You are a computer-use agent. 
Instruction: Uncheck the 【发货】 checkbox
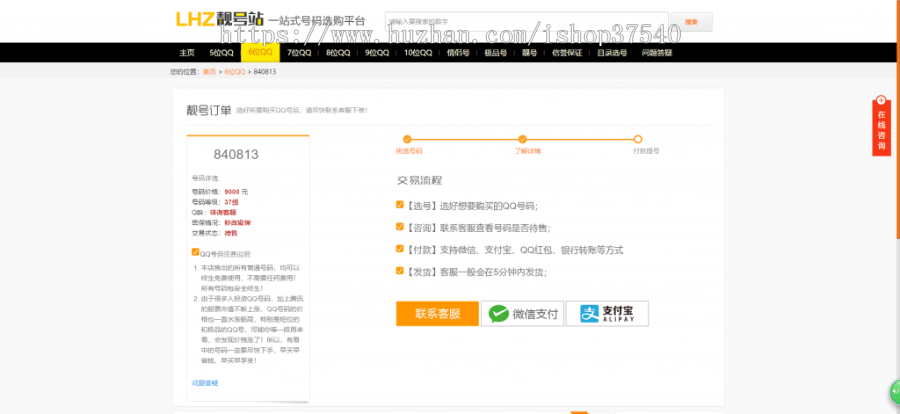point(401,271)
